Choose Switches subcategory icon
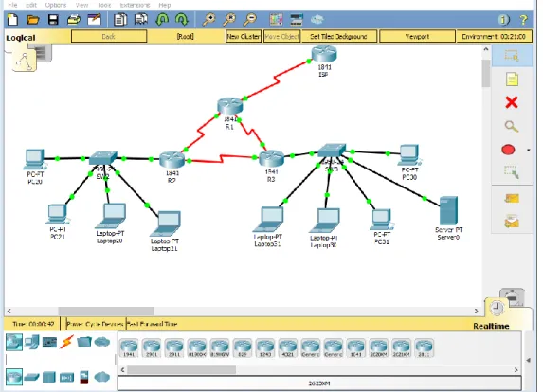 32,377
